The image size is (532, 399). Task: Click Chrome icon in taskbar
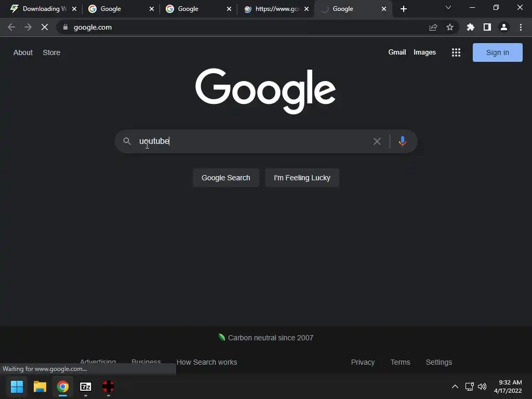click(x=63, y=387)
